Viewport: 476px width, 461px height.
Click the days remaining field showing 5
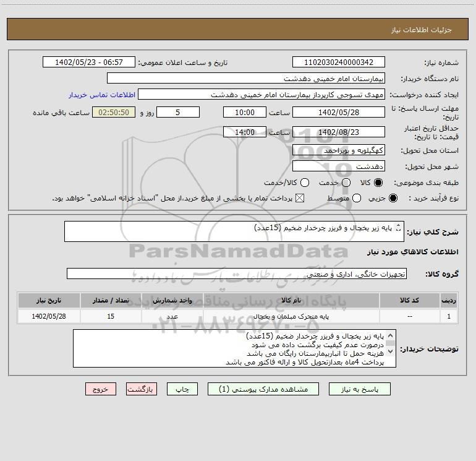point(178,112)
